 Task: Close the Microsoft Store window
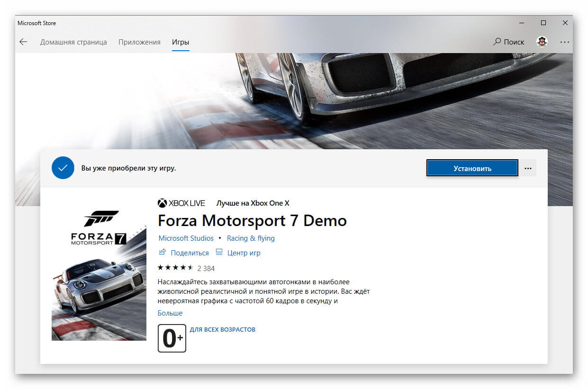tap(565, 23)
